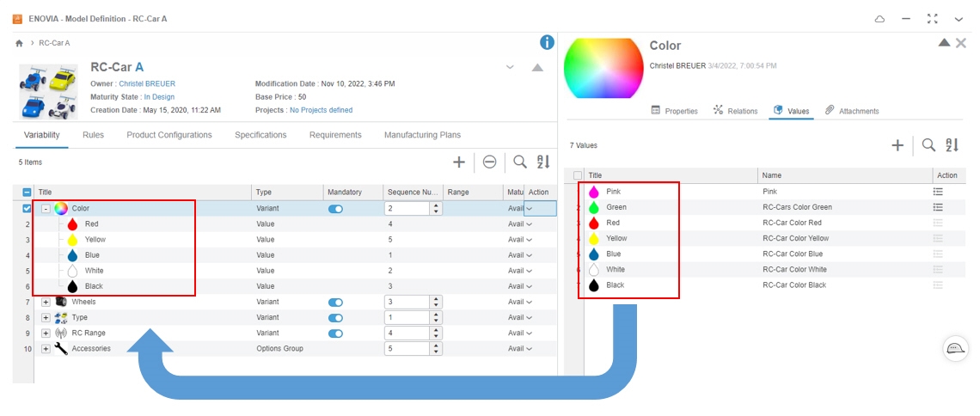Image resolution: width=980 pixels, height=416 pixels.
Task: Toggle Mandatory switch for RC Range
Action: (x=335, y=333)
